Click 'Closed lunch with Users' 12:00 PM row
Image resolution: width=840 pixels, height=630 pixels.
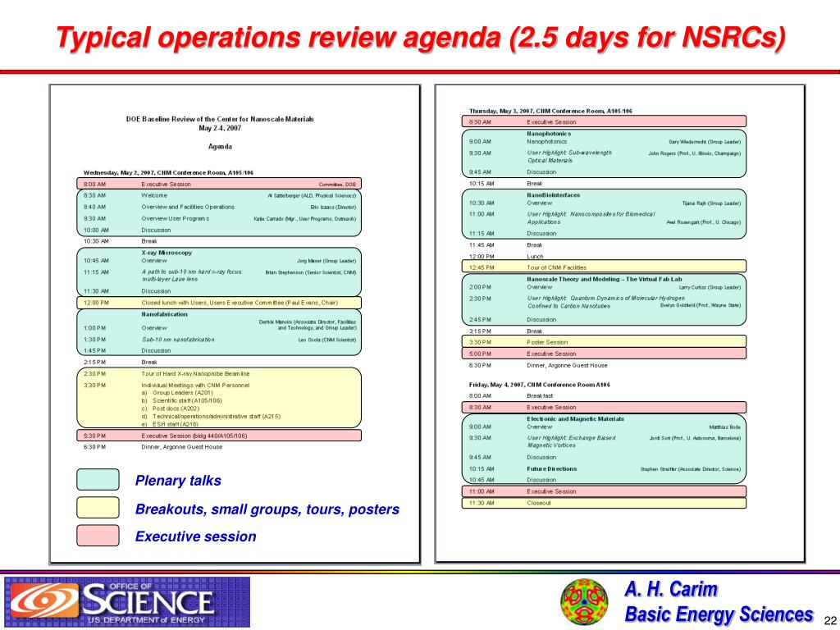(219, 303)
